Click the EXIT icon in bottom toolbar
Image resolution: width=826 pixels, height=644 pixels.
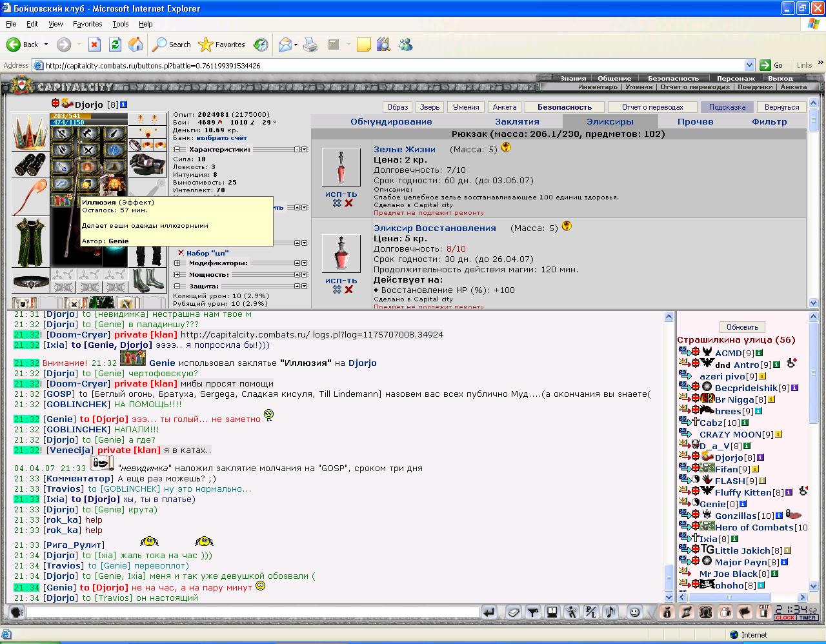(764, 612)
